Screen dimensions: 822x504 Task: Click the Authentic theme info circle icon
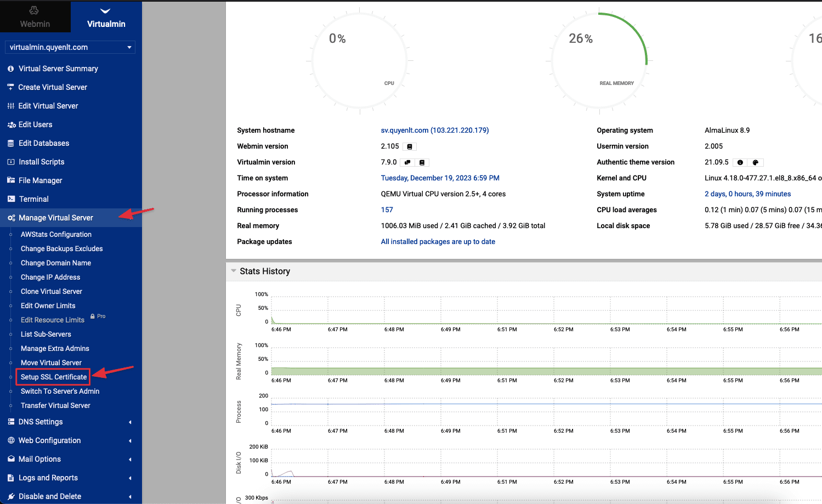pos(740,163)
